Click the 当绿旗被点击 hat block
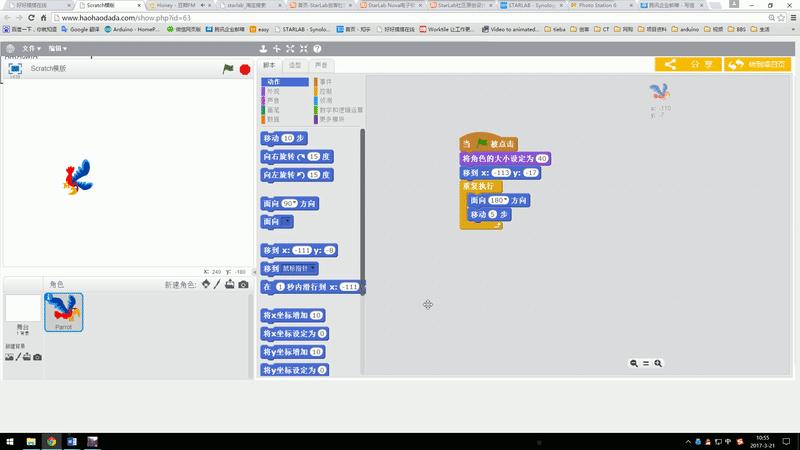 pos(489,143)
